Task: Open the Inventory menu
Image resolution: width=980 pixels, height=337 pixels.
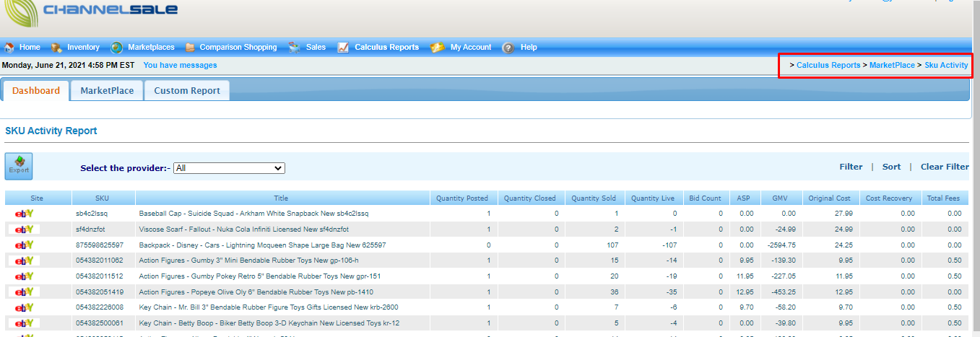Action: click(83, 48)
